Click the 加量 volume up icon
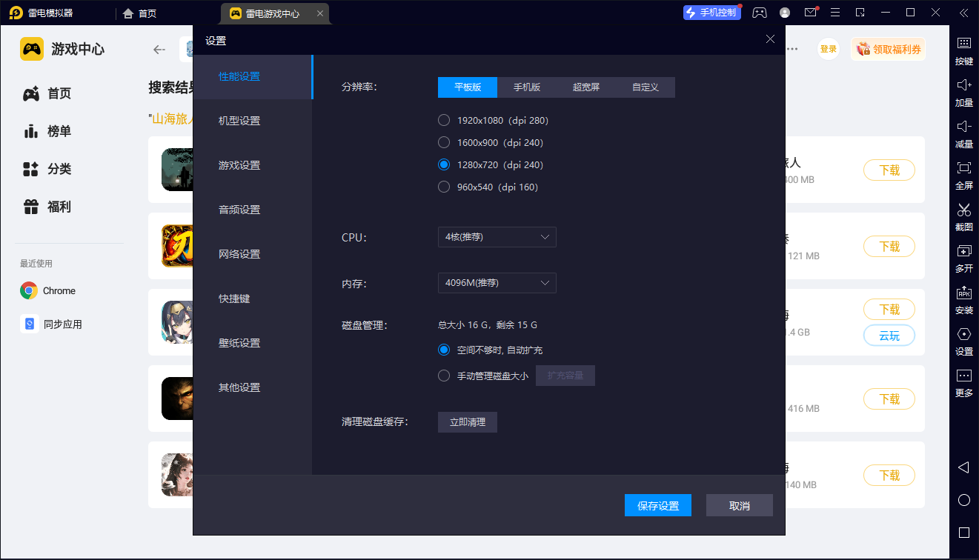 pos(963,91)
